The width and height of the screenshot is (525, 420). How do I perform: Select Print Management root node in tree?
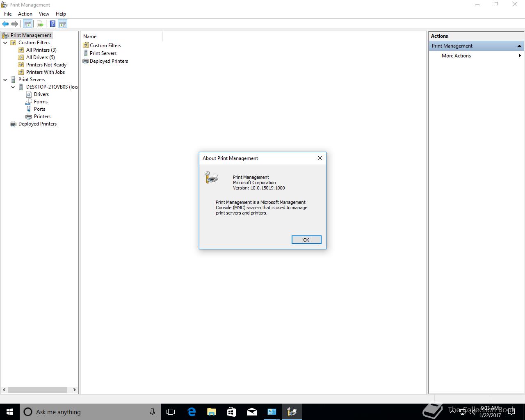(x=31, y=35)
